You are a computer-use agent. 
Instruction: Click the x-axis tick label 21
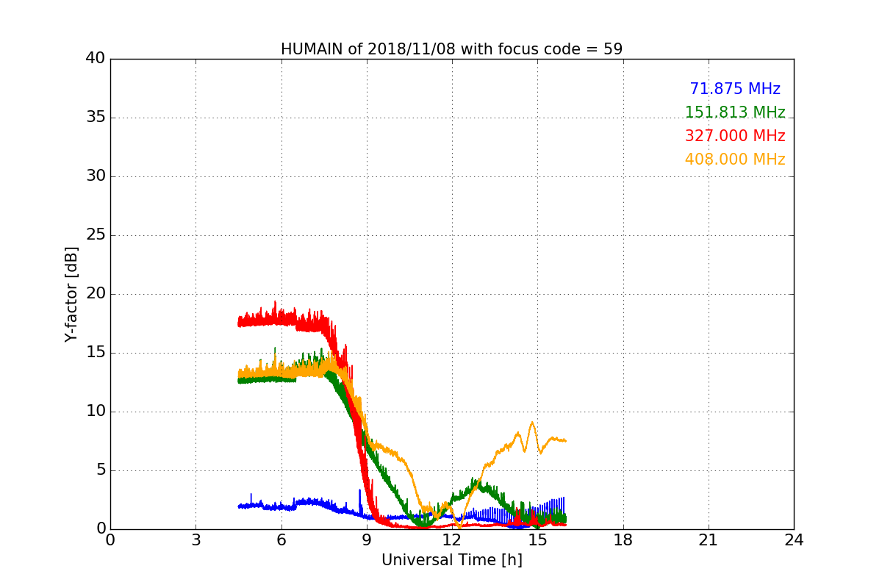point(709,539)
